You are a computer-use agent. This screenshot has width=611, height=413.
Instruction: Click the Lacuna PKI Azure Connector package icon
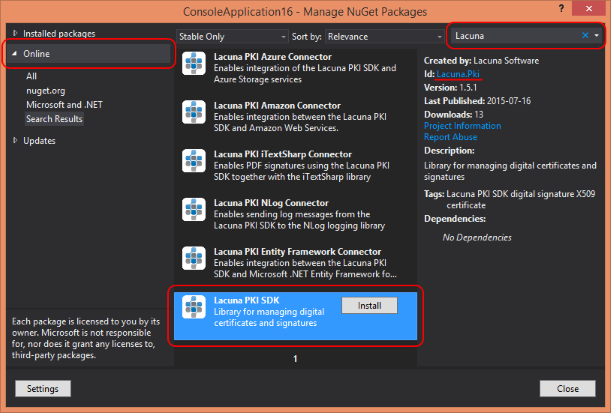194,64
